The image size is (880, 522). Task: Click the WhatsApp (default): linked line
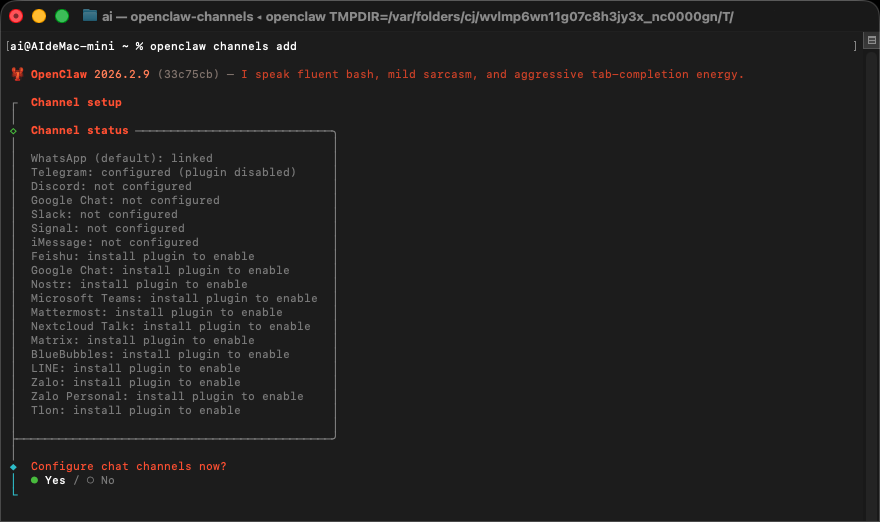pyautogui.click(x=121, y=158)
